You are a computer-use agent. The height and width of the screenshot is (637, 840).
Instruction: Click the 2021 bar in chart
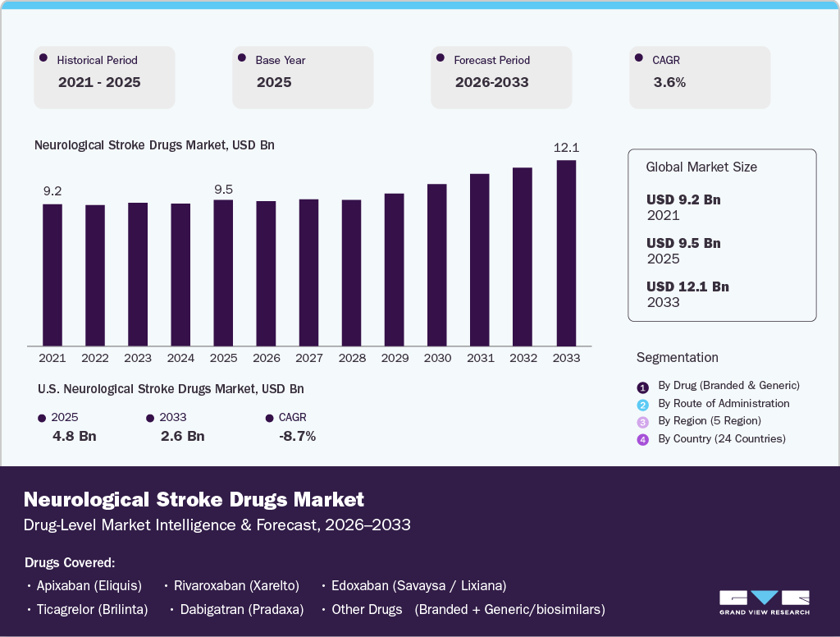[52, 275]
